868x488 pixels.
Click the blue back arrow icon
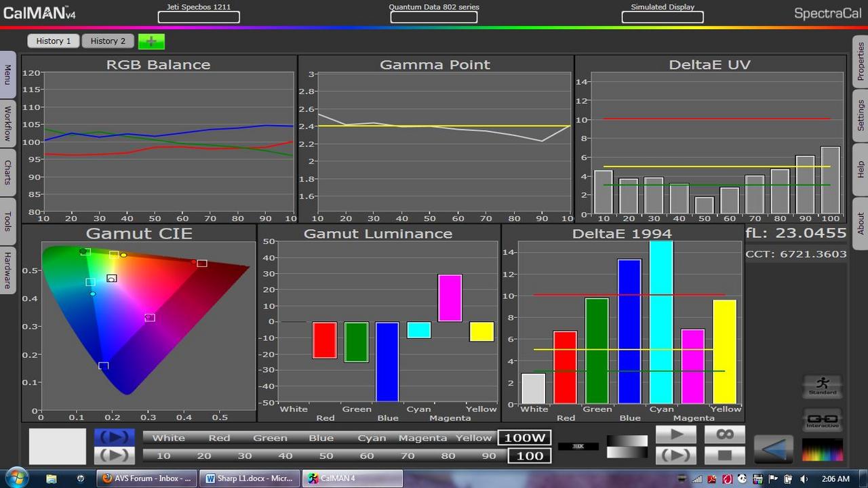[x=774, y=449]
